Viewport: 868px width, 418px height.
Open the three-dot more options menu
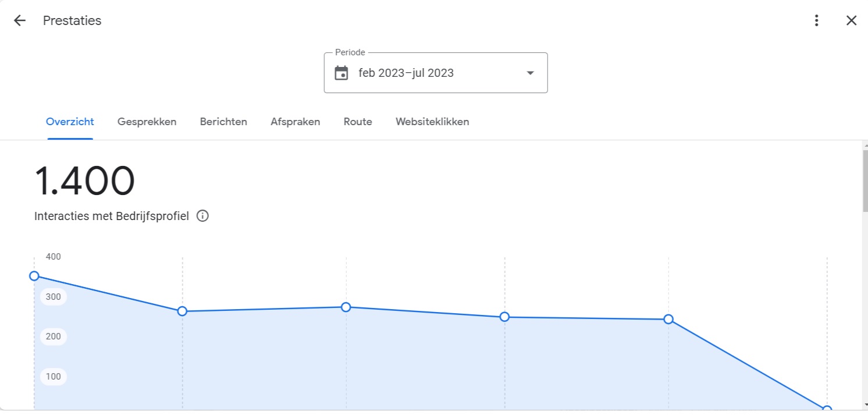(x=817, y=21)
